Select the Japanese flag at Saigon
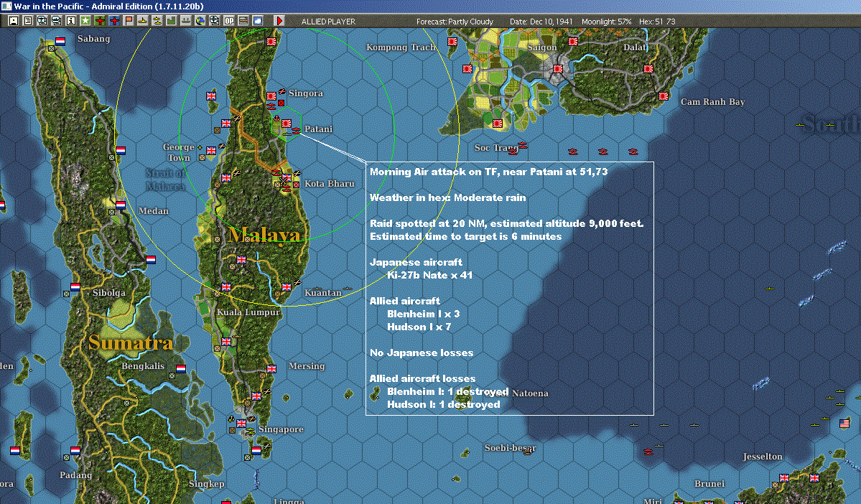This screenshot has width=861, height=504. coord(557,69)
